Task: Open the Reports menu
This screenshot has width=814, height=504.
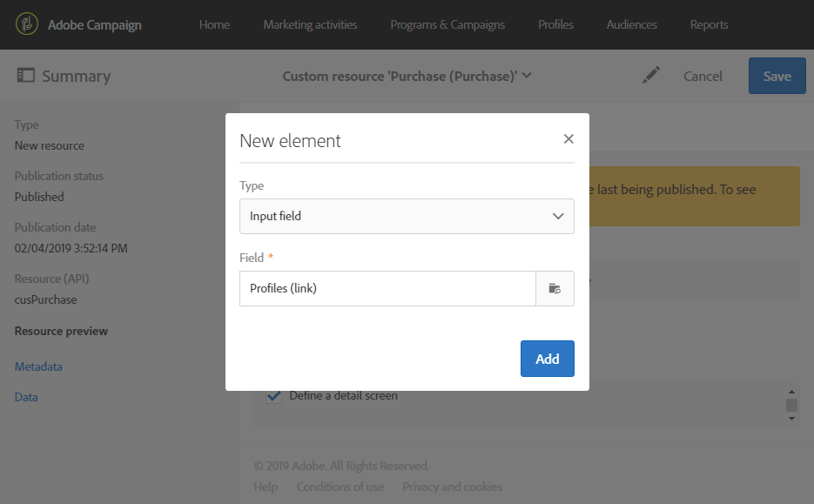Action: [x=709, y=24]
